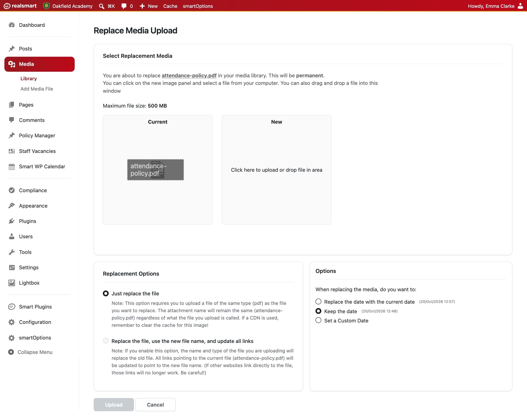Screen dimensions: 527x420
Task: Open the attendance-policy.pdf link
Action: point(189,76)
